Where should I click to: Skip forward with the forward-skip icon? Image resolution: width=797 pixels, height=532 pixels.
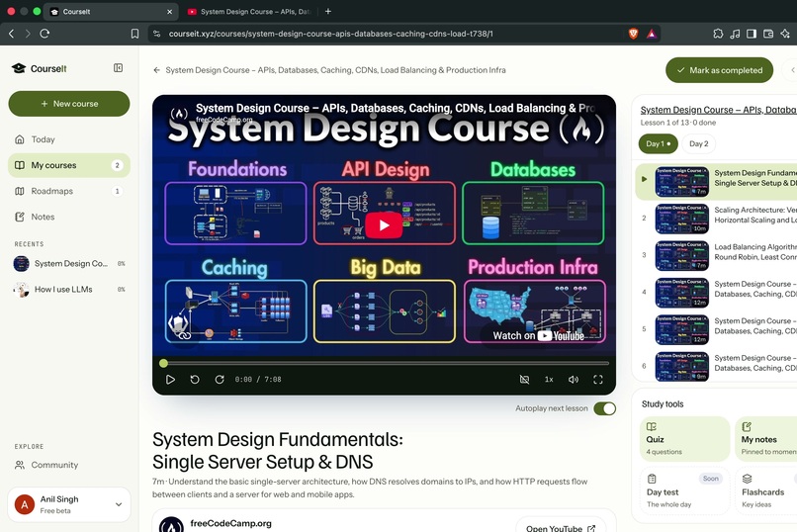tap(220, 379)
